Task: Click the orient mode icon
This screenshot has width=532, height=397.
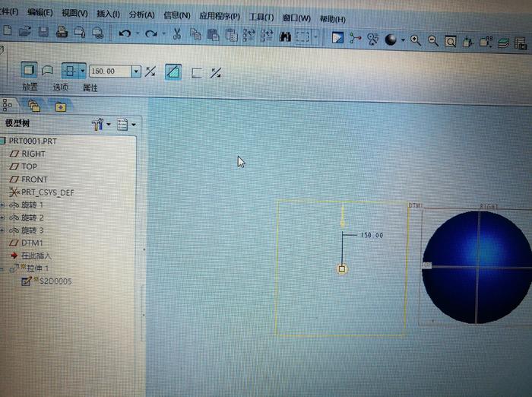Action: [x=372, y=39]
